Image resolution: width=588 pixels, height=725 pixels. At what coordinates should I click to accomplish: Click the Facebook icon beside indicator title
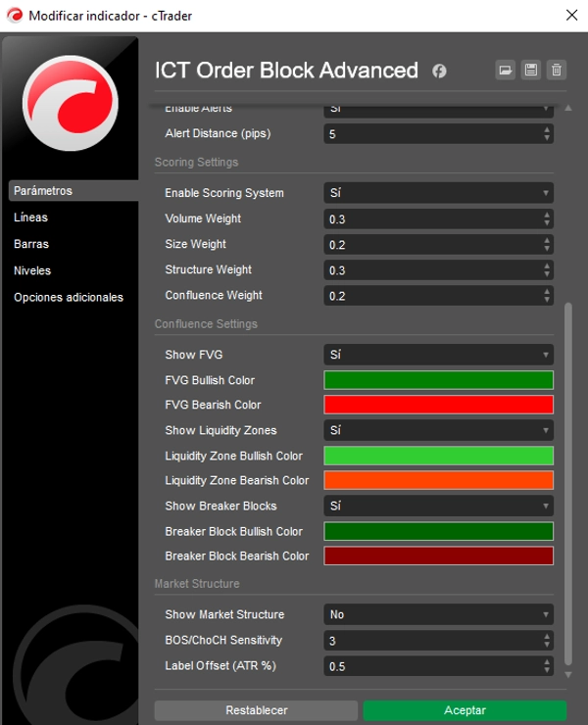(x=439, y=71)
